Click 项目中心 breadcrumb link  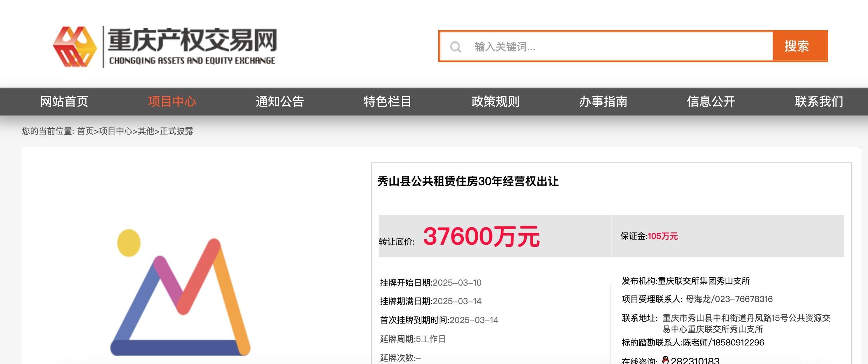[115, 131]
